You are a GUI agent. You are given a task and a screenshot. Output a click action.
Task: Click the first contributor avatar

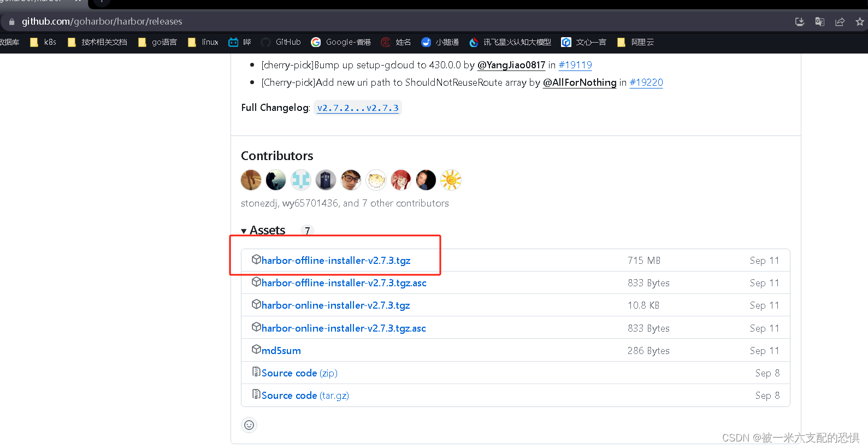(251, 180)
